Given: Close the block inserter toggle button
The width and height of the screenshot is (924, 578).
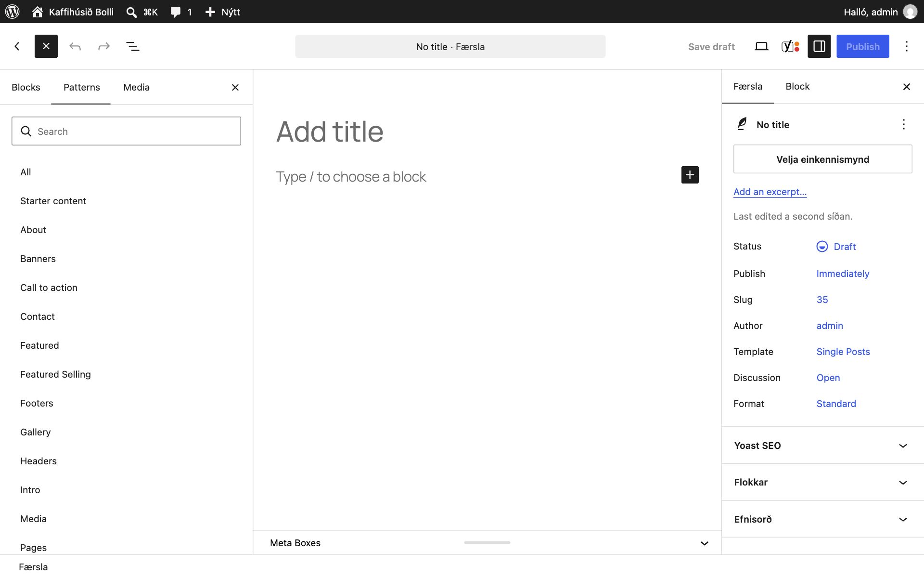Looking at the screenshot, I should [46, 46].
